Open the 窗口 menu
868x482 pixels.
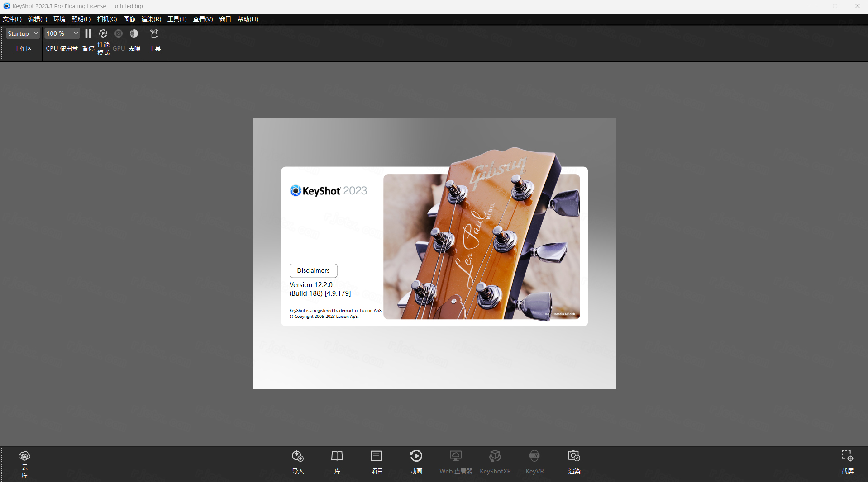225,19
